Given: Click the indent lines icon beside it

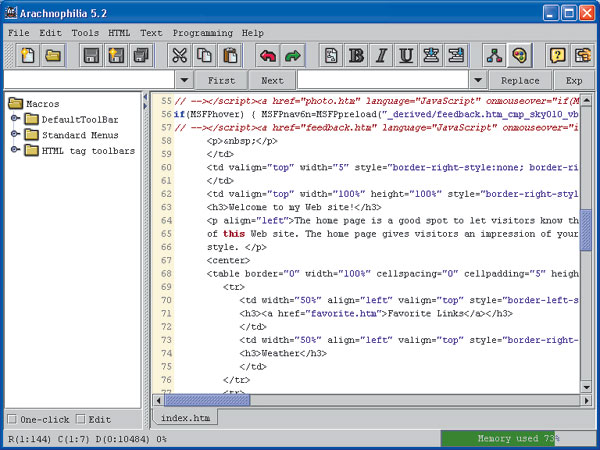Looking at the screenshot, I should pyautogui.click(x=457, y=55).
